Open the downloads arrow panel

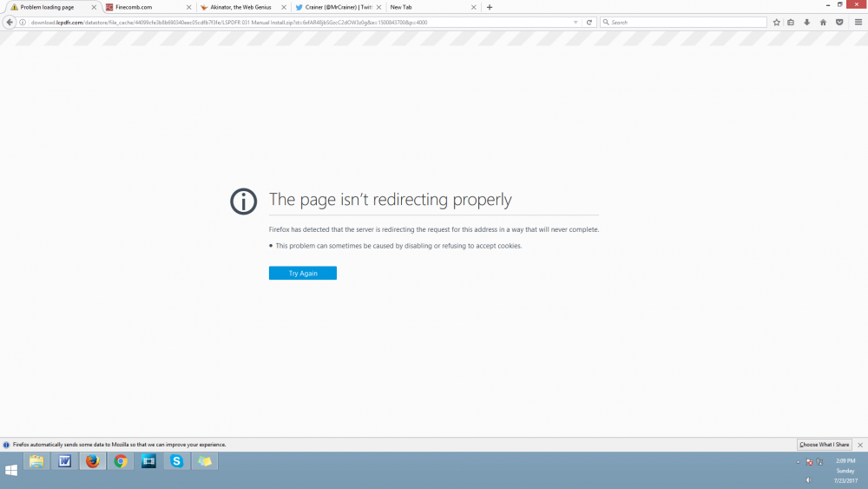click(x=807, y=23)
